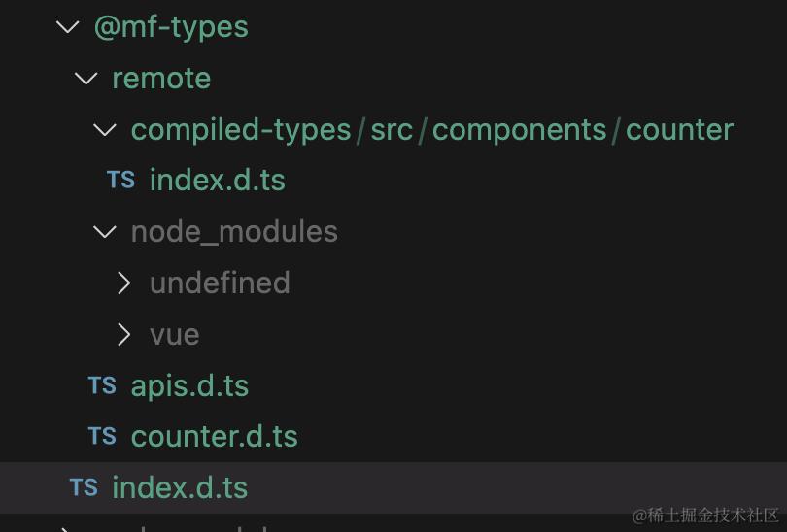Screen dimensions: 787x532
Task: Click TS icon of index.d.ts under counter folder
Action: pyautogui.click(x=120, y=180)
